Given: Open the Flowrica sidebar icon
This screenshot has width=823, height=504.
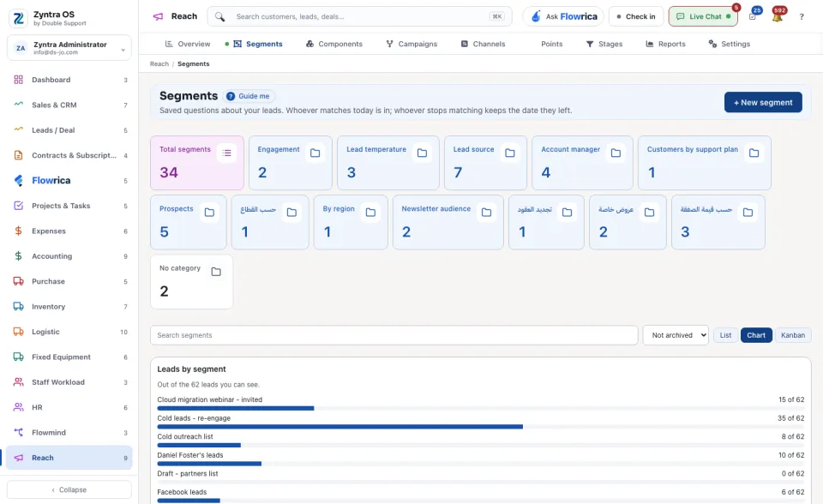Looking at the screenshot, I should point(18,181).
